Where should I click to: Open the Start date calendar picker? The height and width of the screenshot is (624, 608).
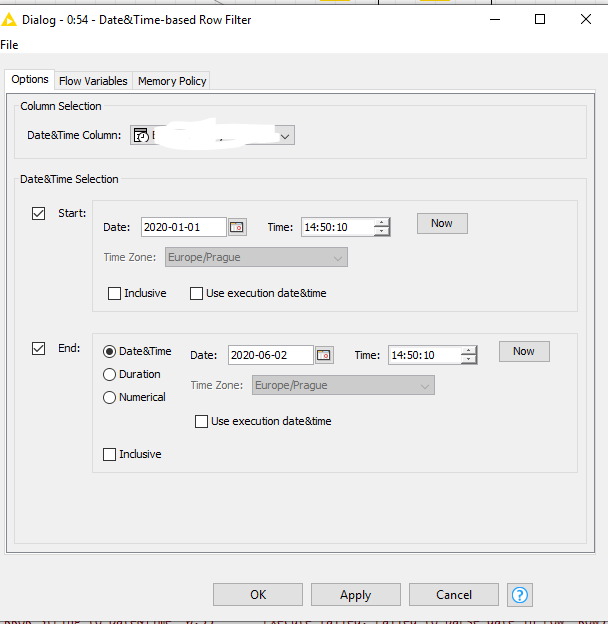[237, 227]
